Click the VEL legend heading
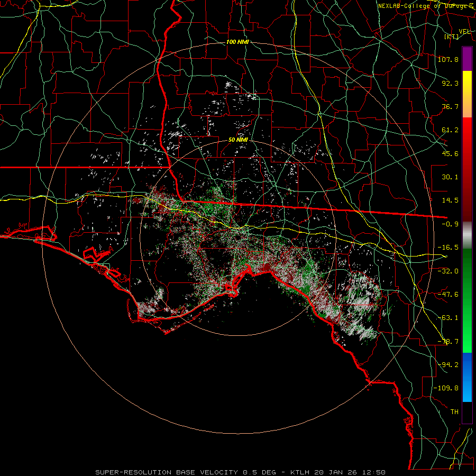This screenshot has height=476, width=476. [x=464, y=32]
